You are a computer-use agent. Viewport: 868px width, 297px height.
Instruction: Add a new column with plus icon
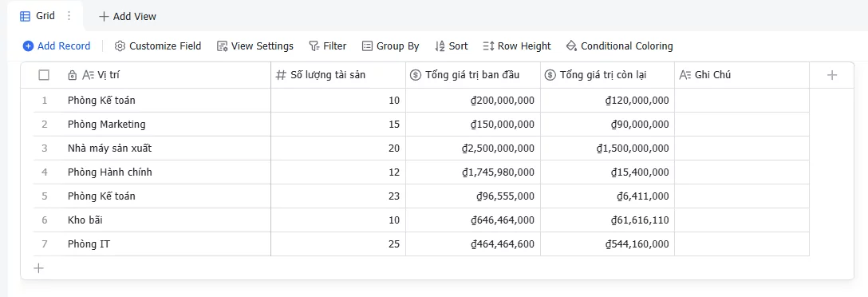tap(831, 75)
